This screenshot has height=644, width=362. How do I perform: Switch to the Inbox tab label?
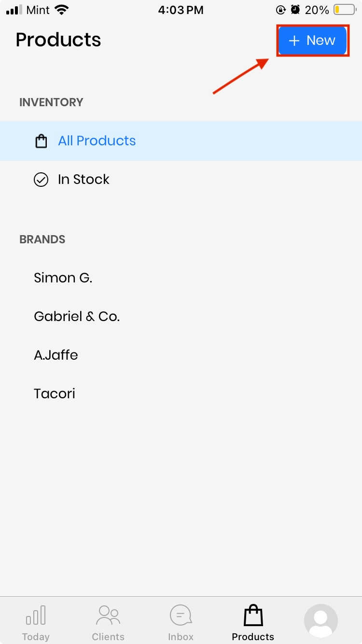(181, 637)
